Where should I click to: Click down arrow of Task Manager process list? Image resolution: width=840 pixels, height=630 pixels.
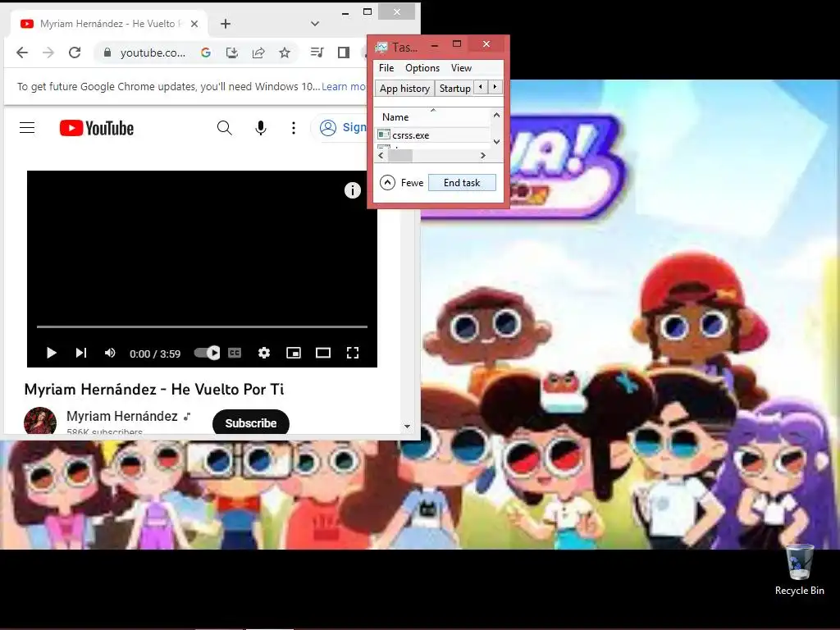pyautogui.click(x=496, y=142)
